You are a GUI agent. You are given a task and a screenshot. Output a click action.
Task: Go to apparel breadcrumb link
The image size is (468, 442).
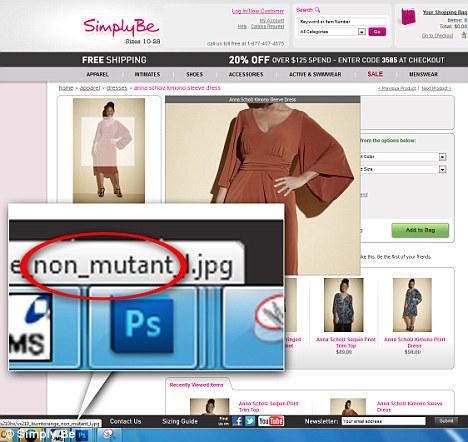click(x=90, y=88)
